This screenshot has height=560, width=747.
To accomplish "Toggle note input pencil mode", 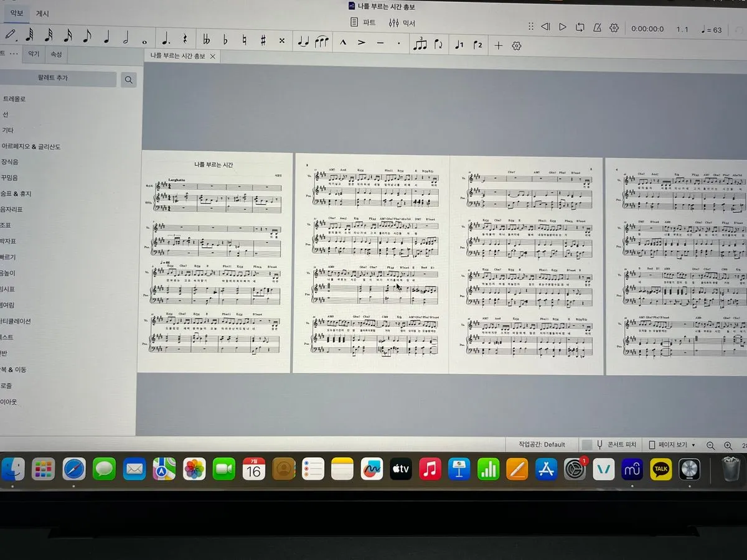I will point(11,34).
